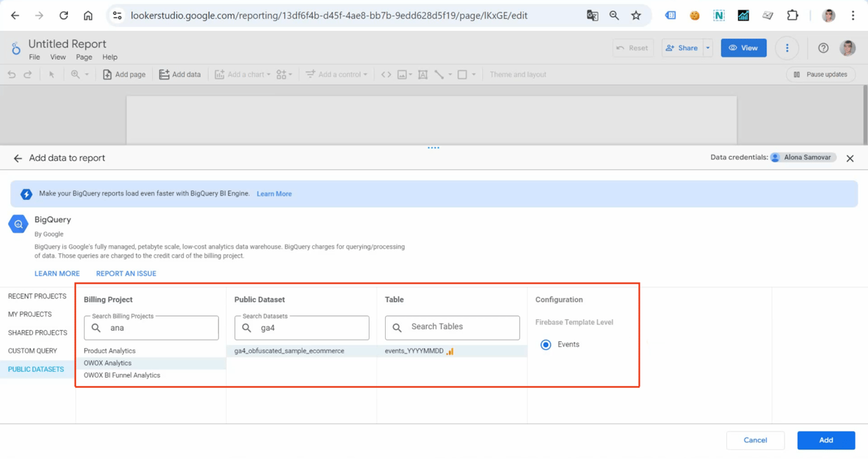Open the Help menu

click(110, 57)
